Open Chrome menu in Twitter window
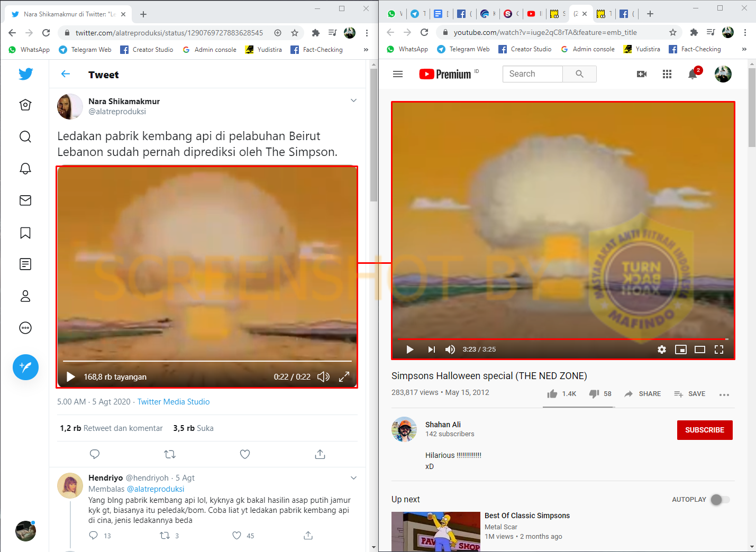Viewport: 756px width, 552px height. (x=367, y=33)
